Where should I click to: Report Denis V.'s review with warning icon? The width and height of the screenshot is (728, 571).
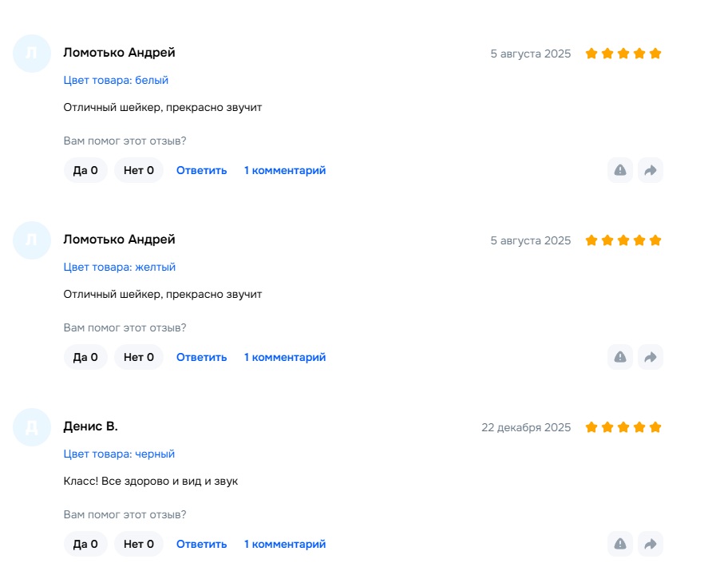coord(620,544)
